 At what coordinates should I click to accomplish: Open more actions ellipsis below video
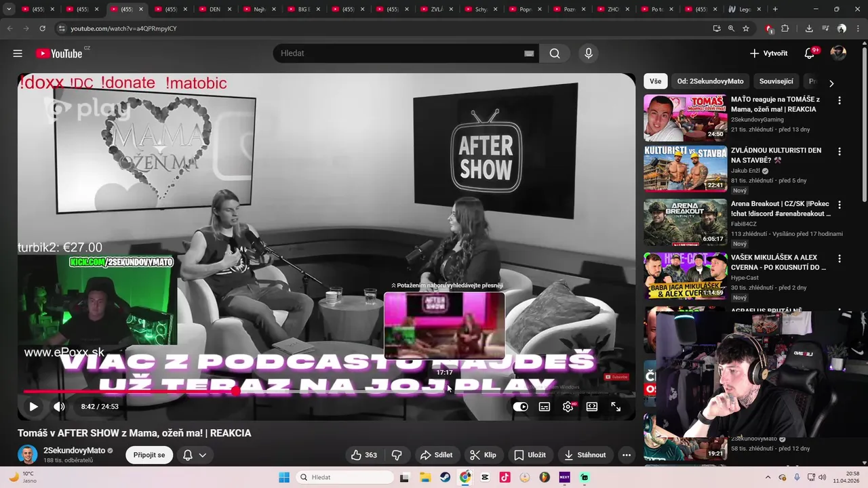[x=627, y=455]
